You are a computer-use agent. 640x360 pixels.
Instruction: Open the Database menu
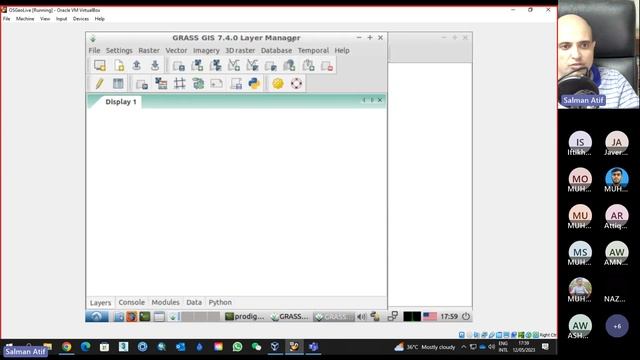tap(276, 50)
